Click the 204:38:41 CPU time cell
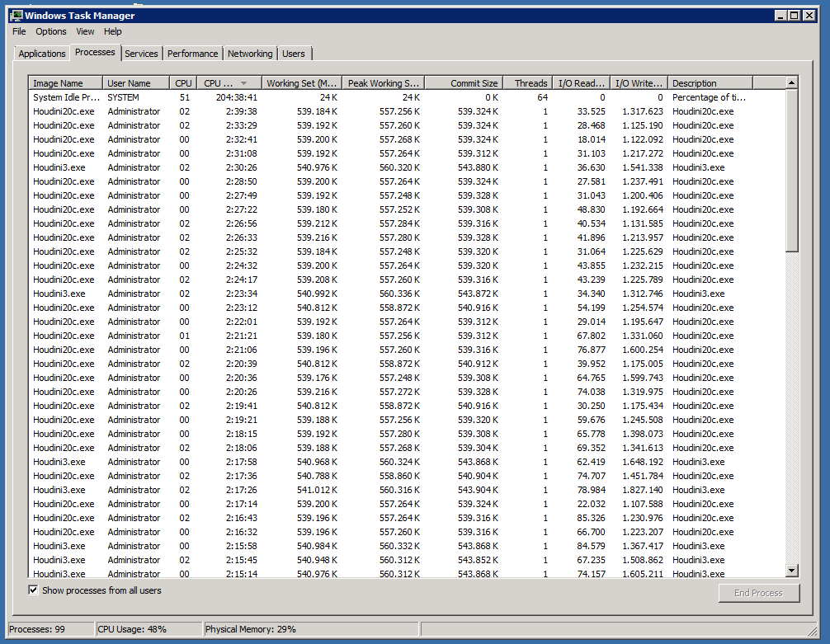 tap(237, 97)
